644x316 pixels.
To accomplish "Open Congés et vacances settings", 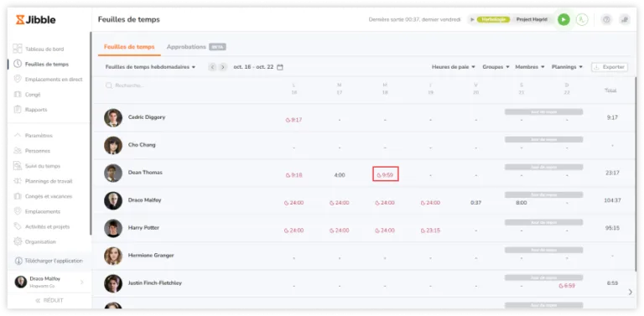I will [x=43, y=196].
